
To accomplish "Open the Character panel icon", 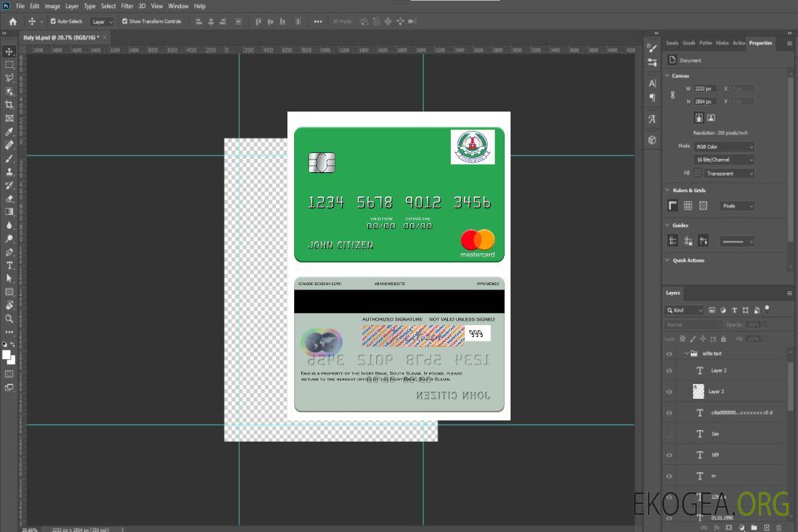I will (652, 83).
